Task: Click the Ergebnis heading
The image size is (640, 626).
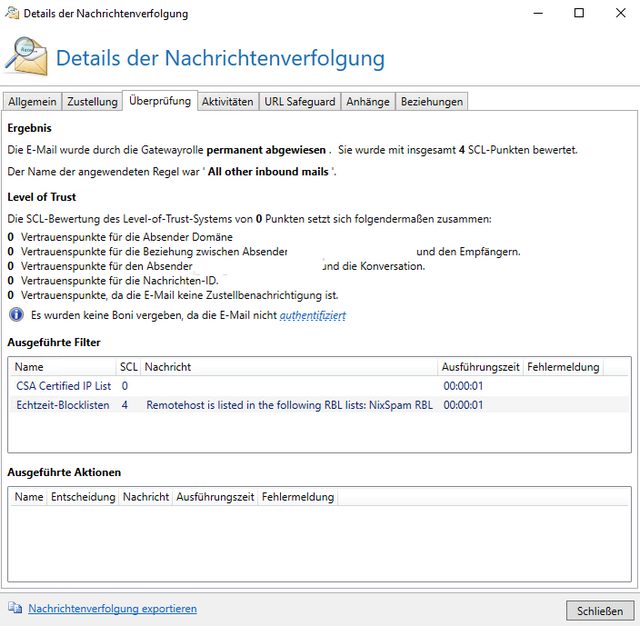Action: pyautogui.click(x=29, y=128)
